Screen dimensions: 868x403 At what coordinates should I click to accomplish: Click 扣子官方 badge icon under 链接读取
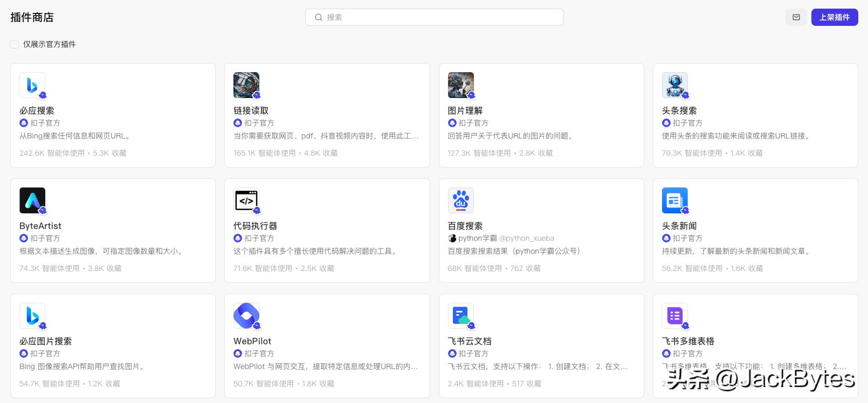click(238, 123)
